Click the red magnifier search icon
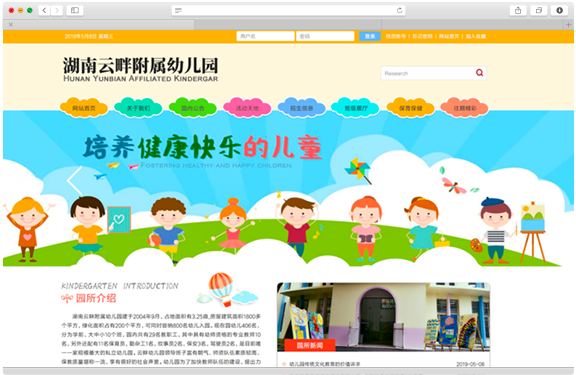Image resolution: width=576 pixels, height=375 pixels. [479, 73]
